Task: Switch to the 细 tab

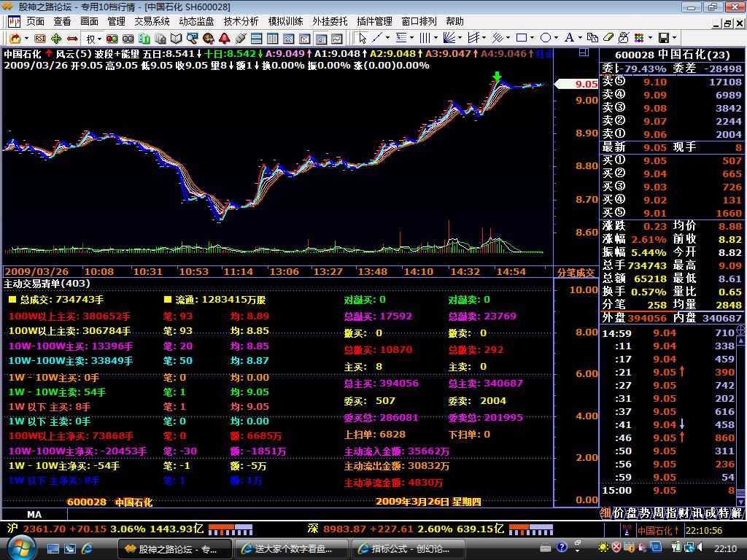Action: (605, 513)
